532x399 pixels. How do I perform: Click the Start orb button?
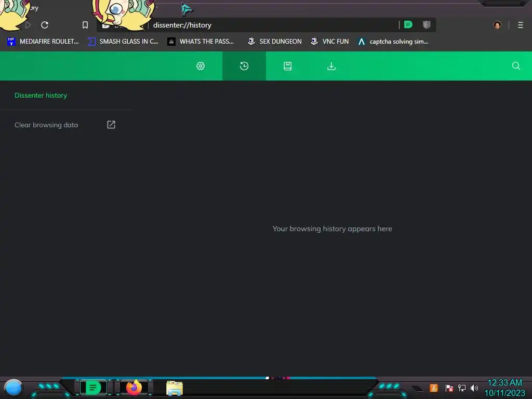point(13,388)
